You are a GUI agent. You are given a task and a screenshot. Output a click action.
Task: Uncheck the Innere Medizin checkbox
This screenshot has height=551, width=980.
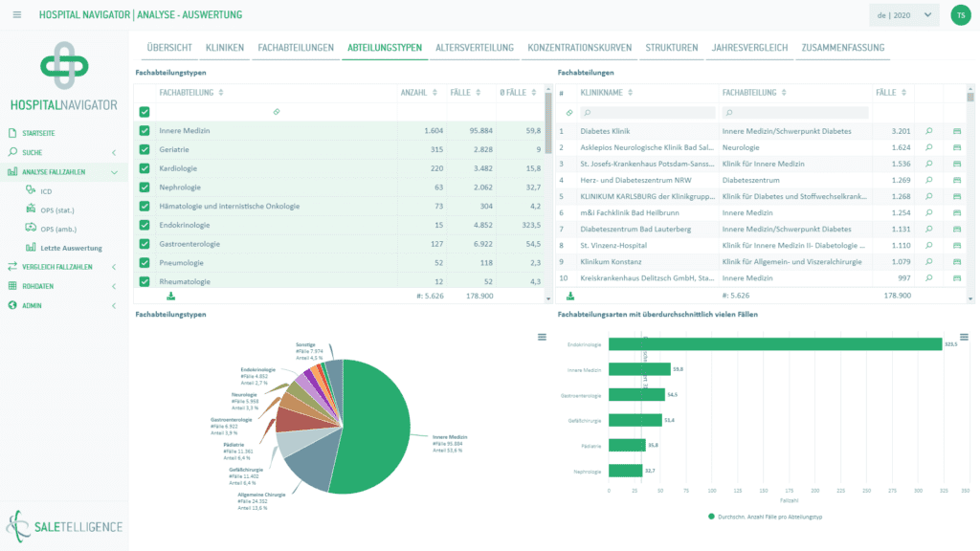coord(145,130)
